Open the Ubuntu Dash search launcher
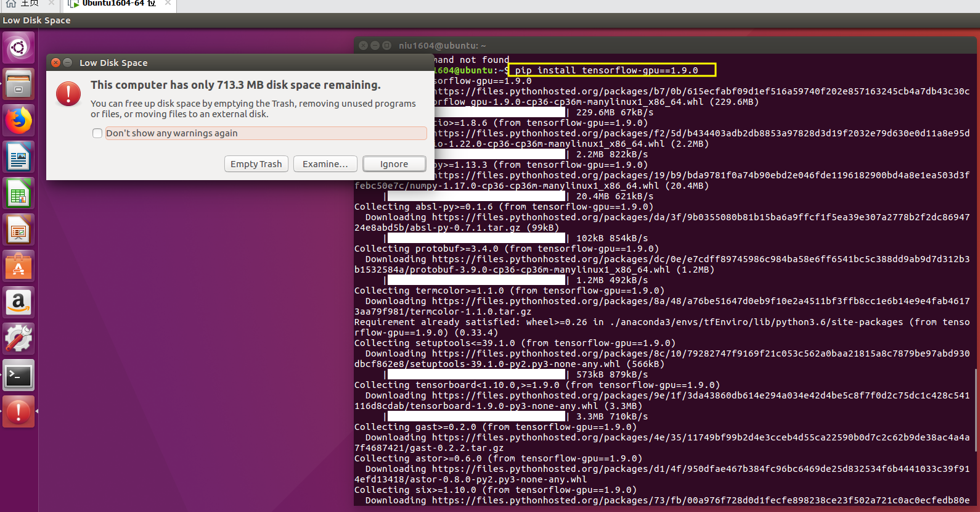The width and height of the screenshot is (980, 512). 18,47
